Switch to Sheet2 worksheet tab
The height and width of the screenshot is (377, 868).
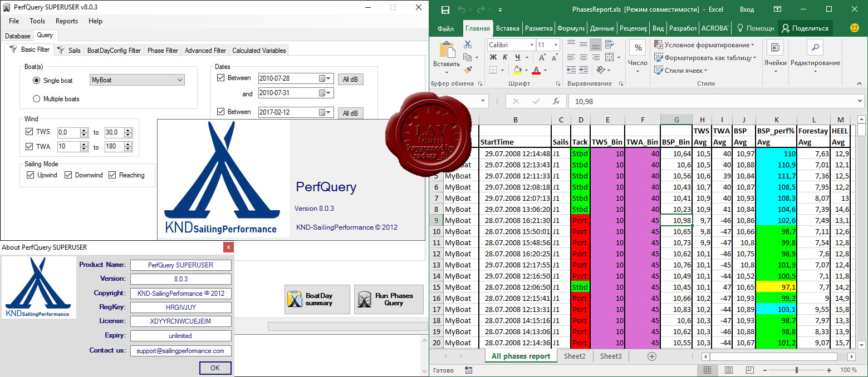[x=575, y=356]
